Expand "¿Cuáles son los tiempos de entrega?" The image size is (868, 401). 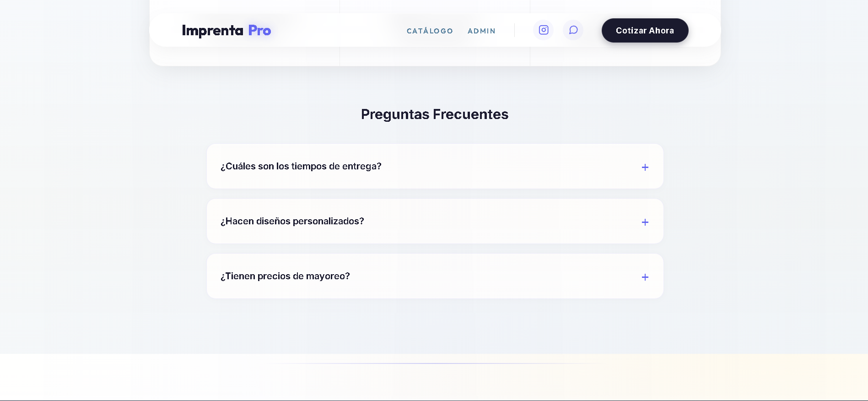click(x=301, y=166)
